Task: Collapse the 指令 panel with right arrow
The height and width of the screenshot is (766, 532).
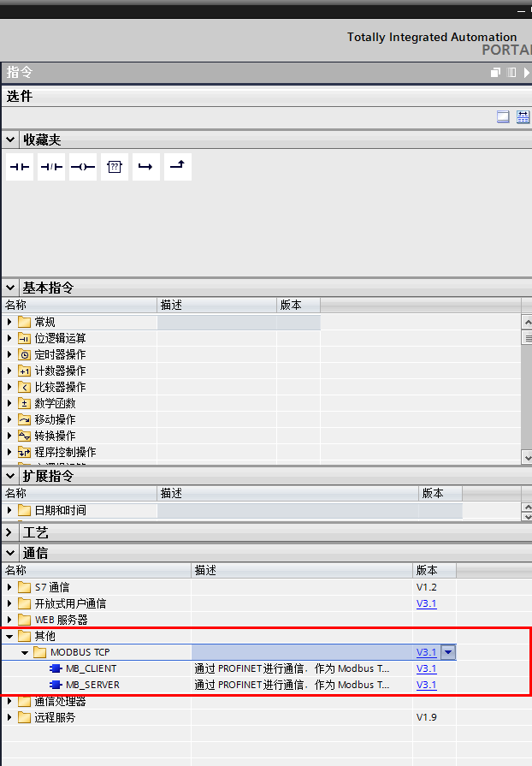Action: pos(526,73)
